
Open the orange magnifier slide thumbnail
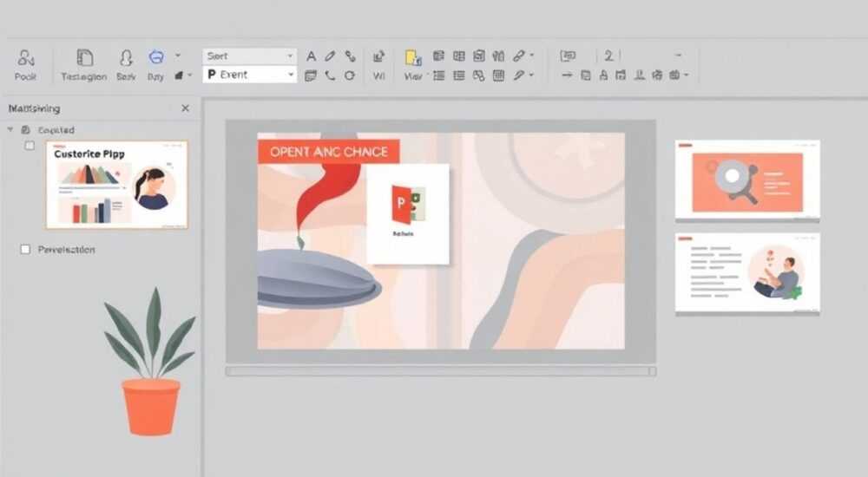(x=747, y=180)
